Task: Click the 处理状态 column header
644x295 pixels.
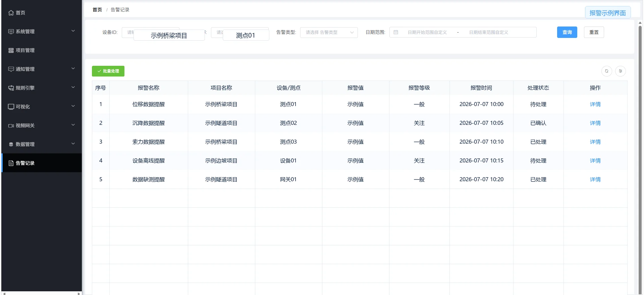Action: [538, 88]
